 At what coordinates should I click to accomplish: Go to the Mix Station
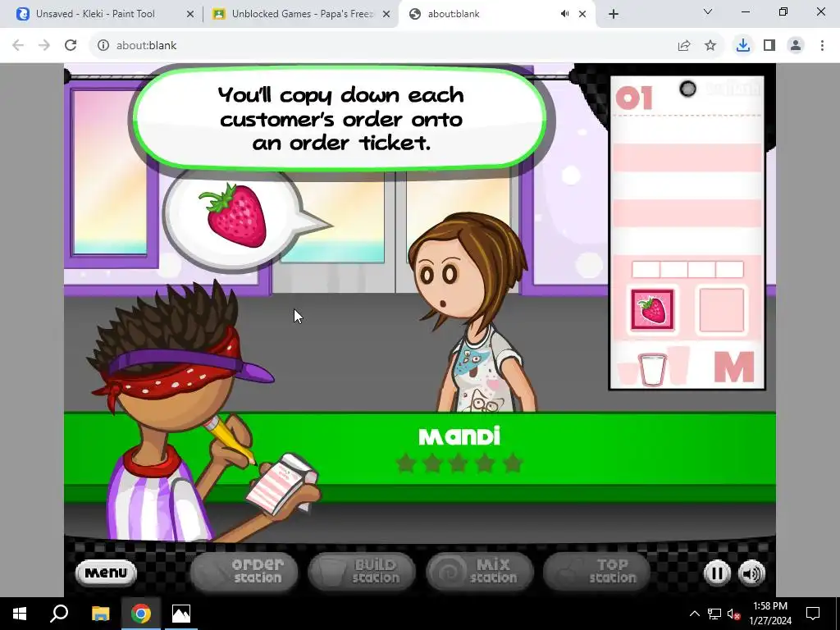[x=480, y=571]
